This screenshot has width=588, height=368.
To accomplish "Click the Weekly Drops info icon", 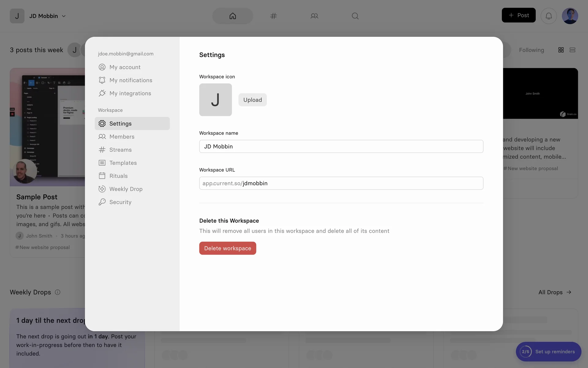I will click(x=58, y=292).
